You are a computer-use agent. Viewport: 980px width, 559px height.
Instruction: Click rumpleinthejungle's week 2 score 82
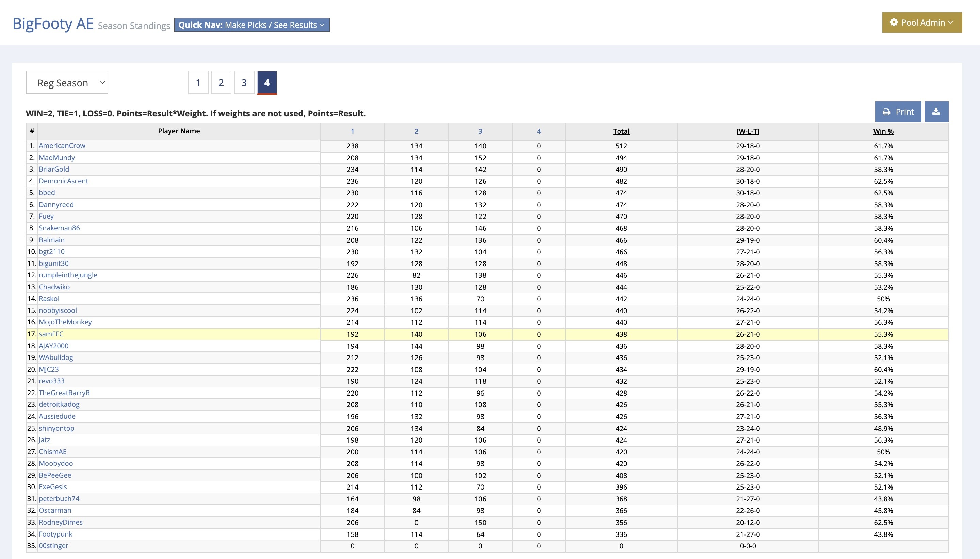click(416, 275)
